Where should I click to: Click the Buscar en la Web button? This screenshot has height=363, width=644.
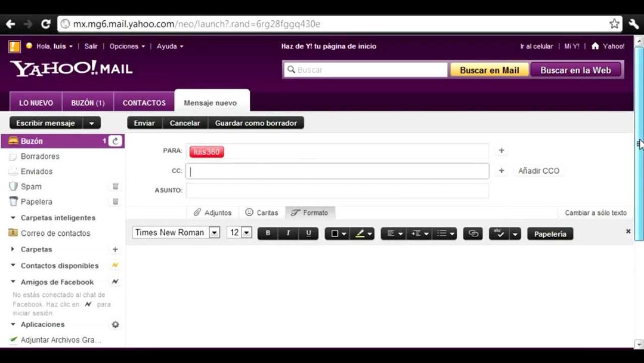pyautogui.click(x=576, y=70)
